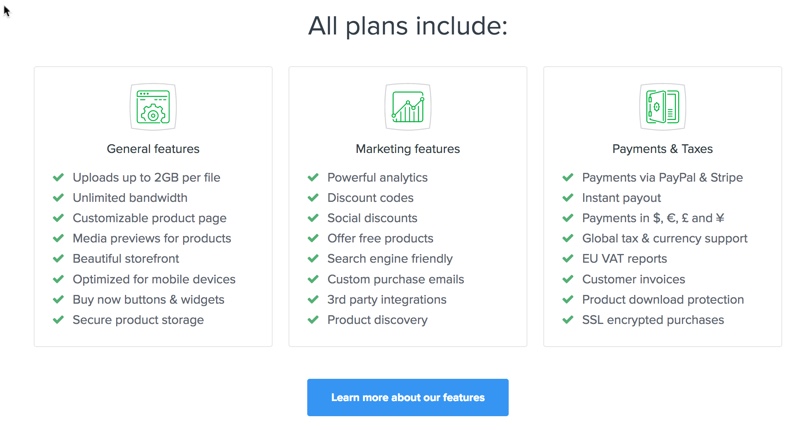Open Learn more about our features button
This screenshot has width=800, height=430.
[x=408, y=397]
